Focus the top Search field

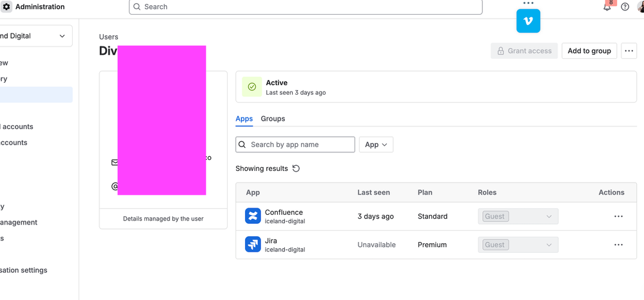click(306, 7)
